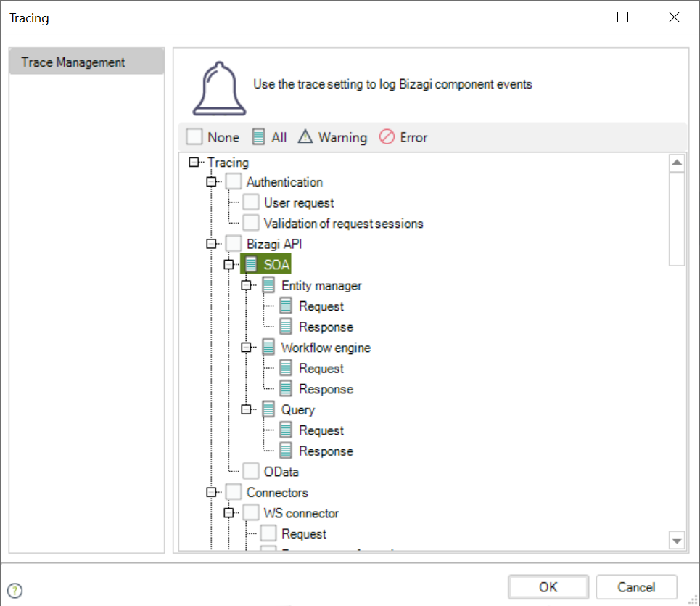The image size is (700, 606).
Task: Toggle the User request trace checkbox
Action: tap(251, 202)
